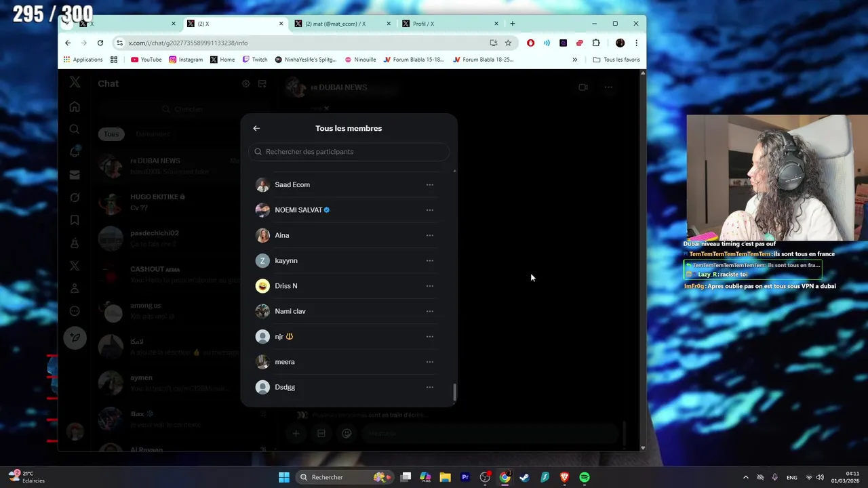Bookmark this page with star icon

click(508, 43)
